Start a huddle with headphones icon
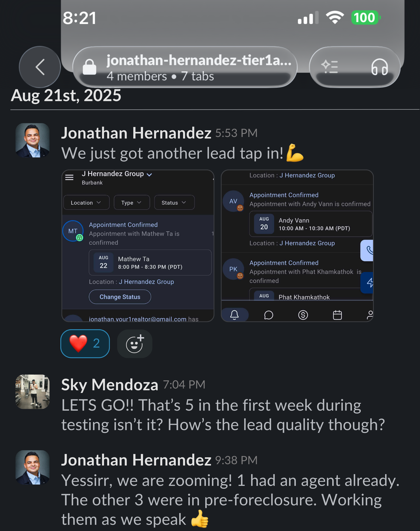Image resolution: width=420 pixels, height=531 pixels. coord(379,67)
